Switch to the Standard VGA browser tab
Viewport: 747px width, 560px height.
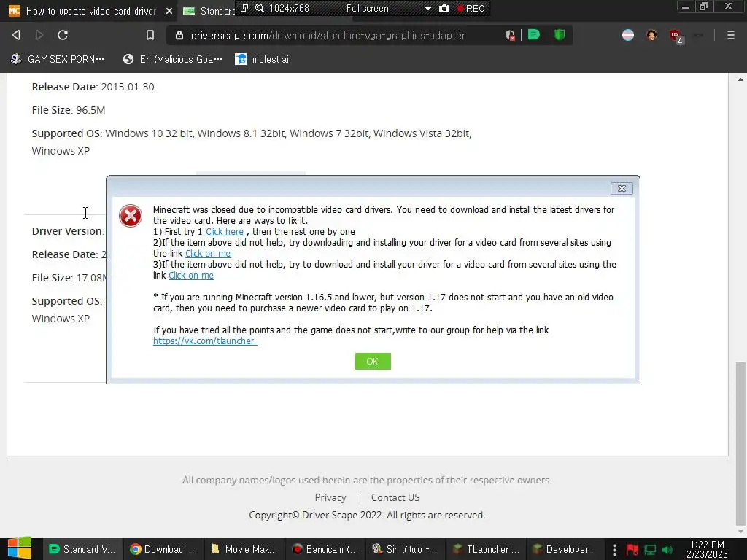point(209,10)
